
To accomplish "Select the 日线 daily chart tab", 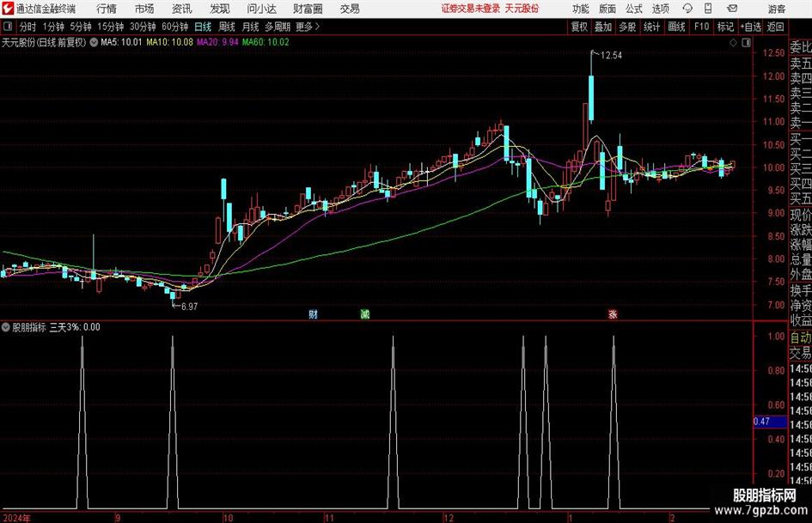I will [203, 27].
